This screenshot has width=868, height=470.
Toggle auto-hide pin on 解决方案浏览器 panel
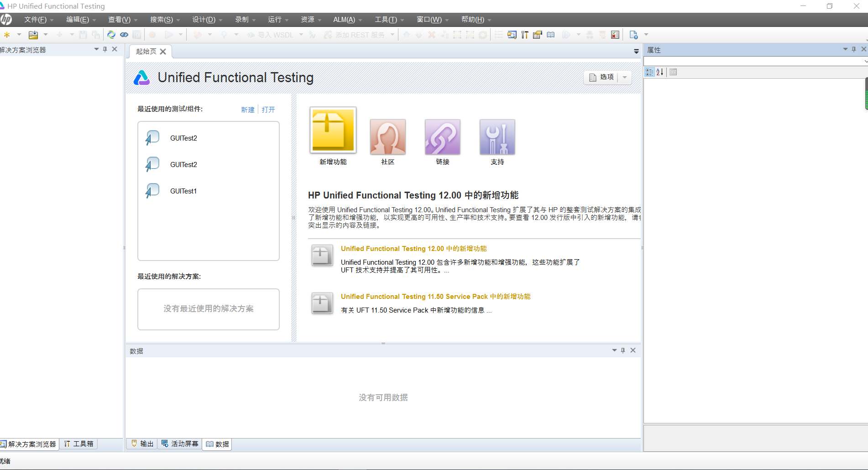point(105,49)
